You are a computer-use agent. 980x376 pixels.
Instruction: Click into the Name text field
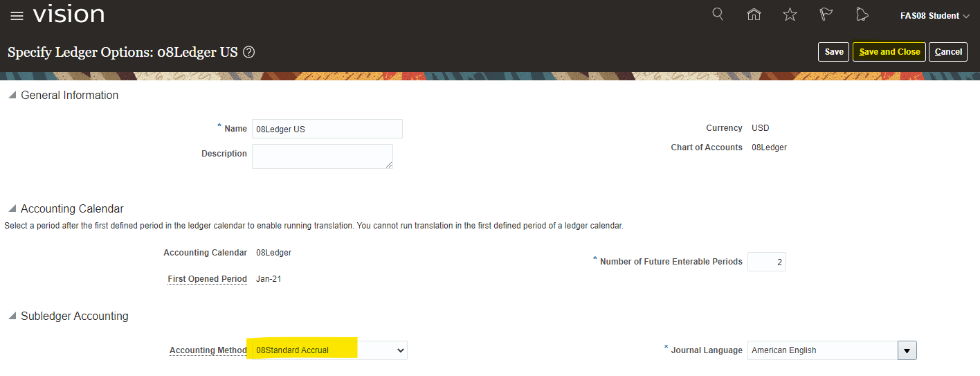coord(327,129)
